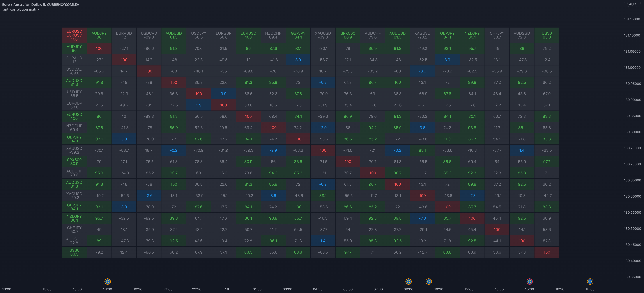644x293 pixels.
Task: Click the 03:00 label on the time axis
Action: coord(287,289)
